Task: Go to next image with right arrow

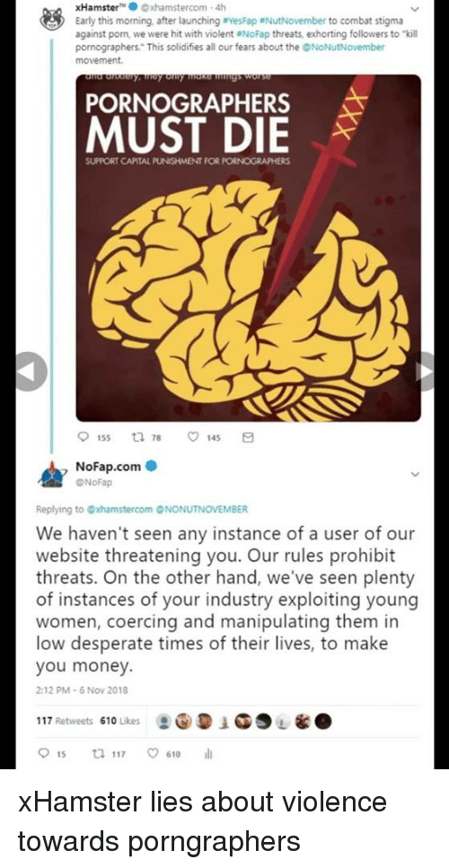Action: (434, 372)
